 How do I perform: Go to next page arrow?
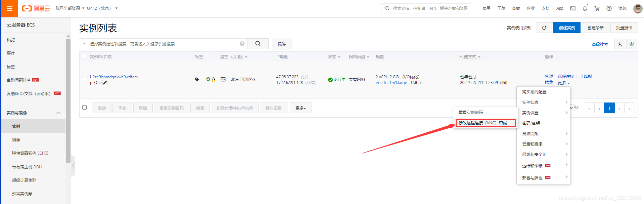click(x=619, y=108)
